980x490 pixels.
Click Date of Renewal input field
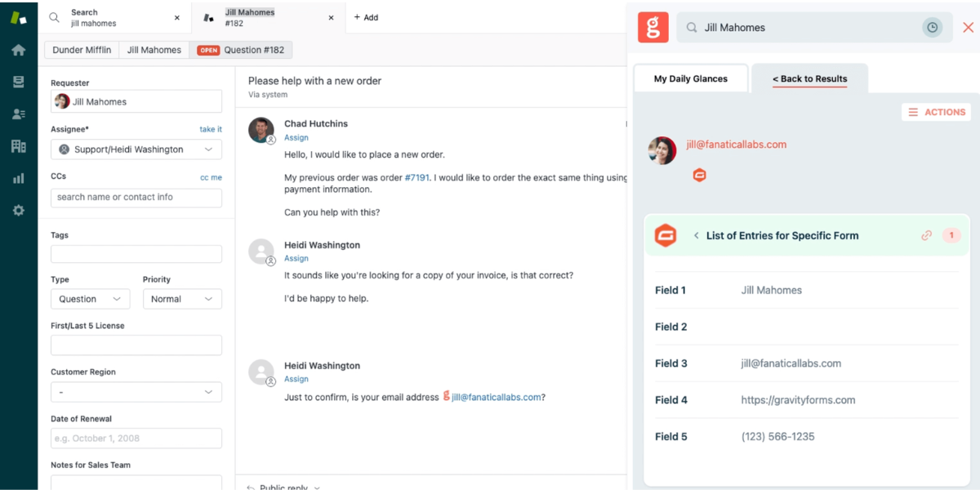136,438
